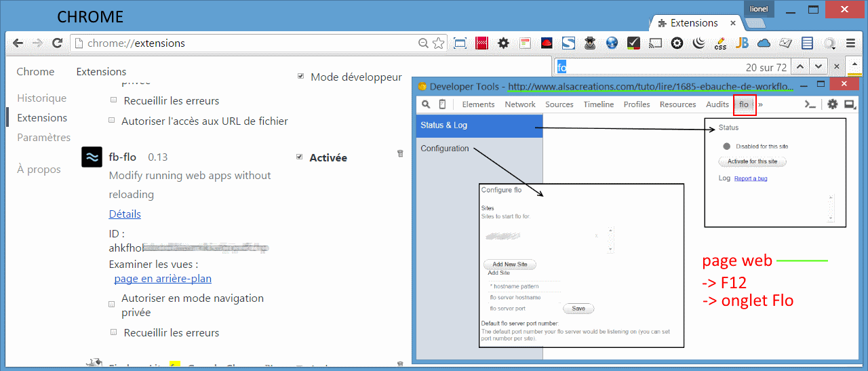This screenshot has height=371, width=868.
Task: Uncheck the fb-flo Activée checkbox
Action: pyautogui.click(x=300, y=157)
